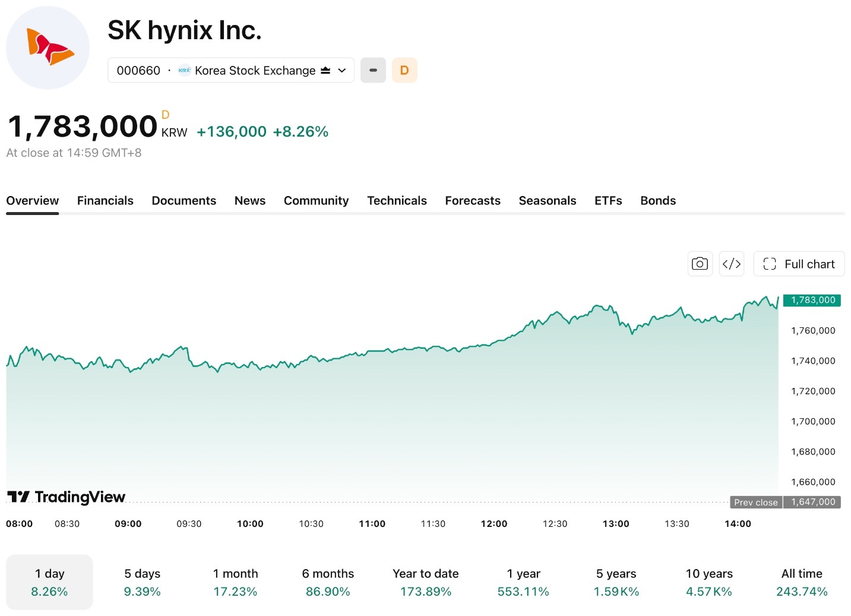Go to the Documents tab
The image size is (851, 616).
(184, 201)
